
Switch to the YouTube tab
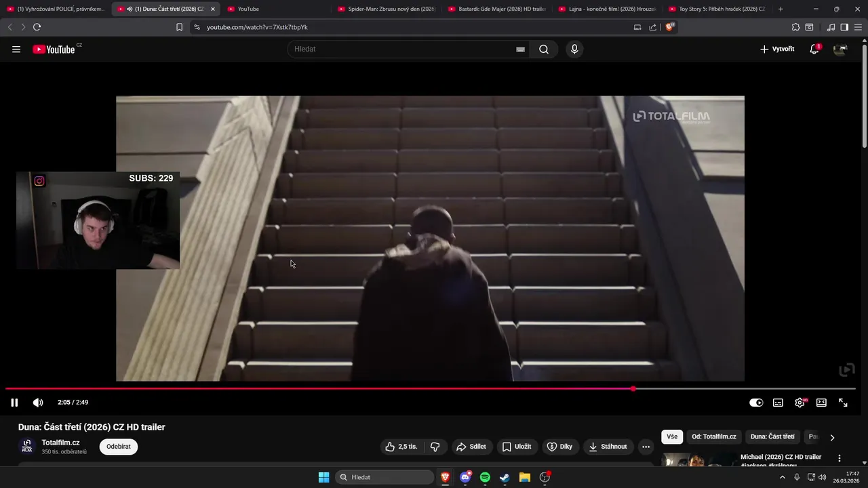click(278, 9)
